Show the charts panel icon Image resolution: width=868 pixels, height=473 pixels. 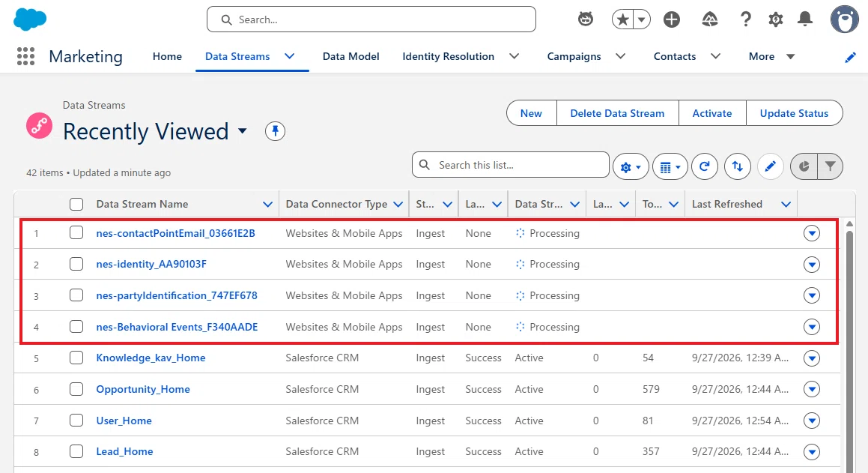click(x=804, y=166)
